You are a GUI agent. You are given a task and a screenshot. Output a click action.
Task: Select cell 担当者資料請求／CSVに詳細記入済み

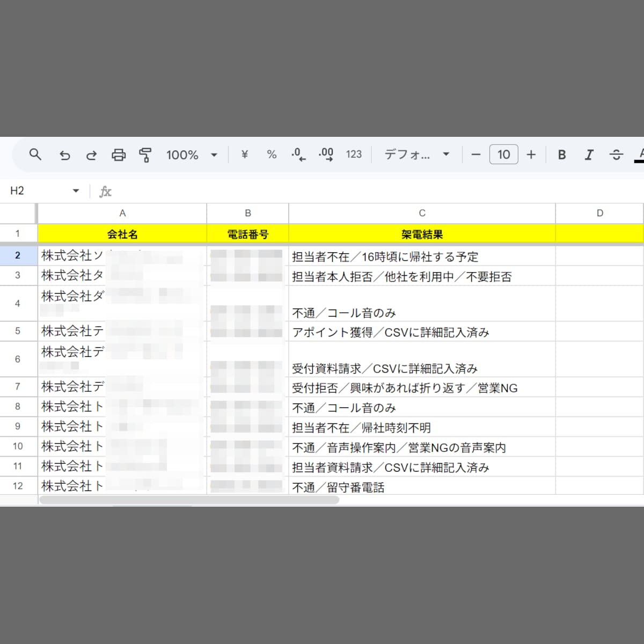point(422,466)
